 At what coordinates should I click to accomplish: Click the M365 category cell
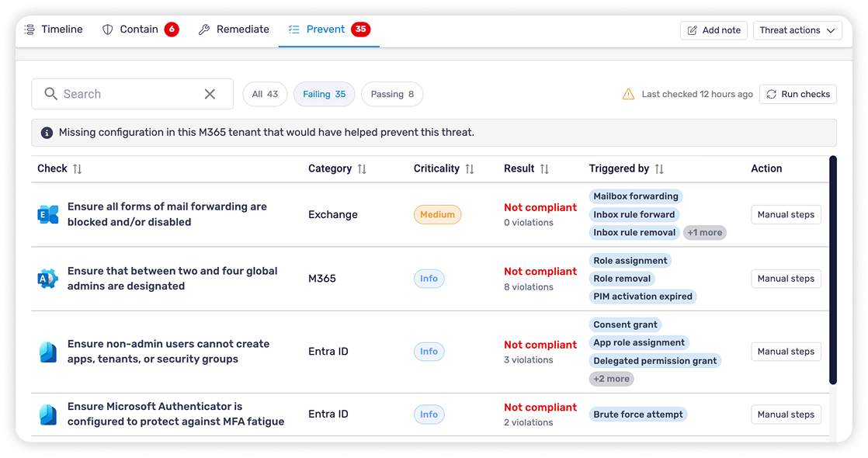tap(322, 279)
